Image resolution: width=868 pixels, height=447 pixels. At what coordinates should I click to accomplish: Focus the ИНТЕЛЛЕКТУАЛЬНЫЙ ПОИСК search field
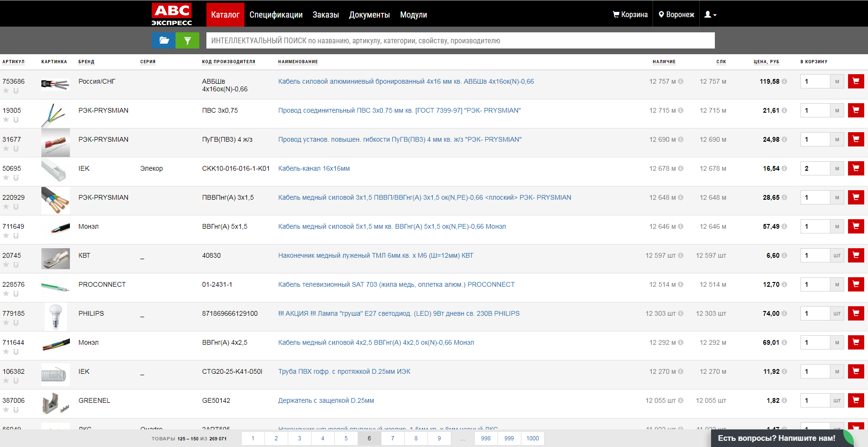(460, 40)
